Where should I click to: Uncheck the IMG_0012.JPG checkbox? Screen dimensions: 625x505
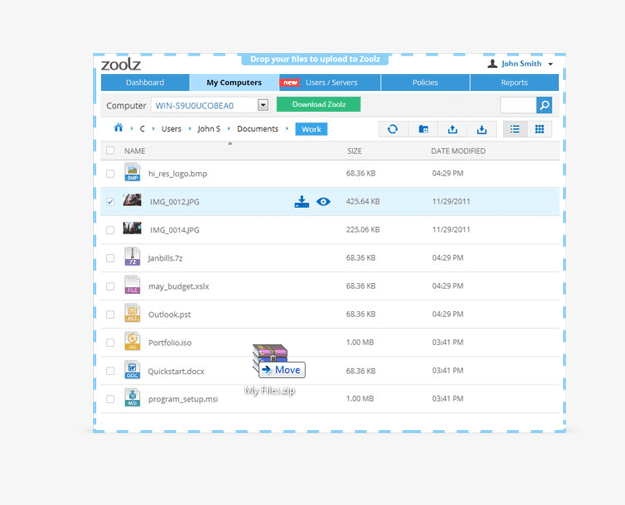(110, 201)
